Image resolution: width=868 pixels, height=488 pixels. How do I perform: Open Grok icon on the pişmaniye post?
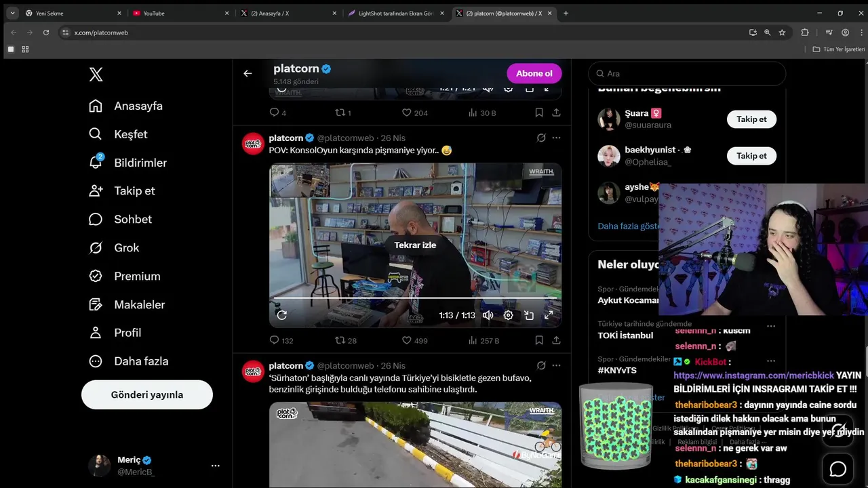(541, 138)
